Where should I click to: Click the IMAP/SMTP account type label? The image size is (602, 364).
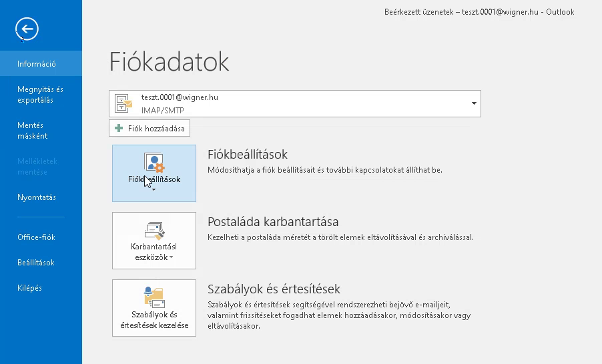[x=162, y=111]
